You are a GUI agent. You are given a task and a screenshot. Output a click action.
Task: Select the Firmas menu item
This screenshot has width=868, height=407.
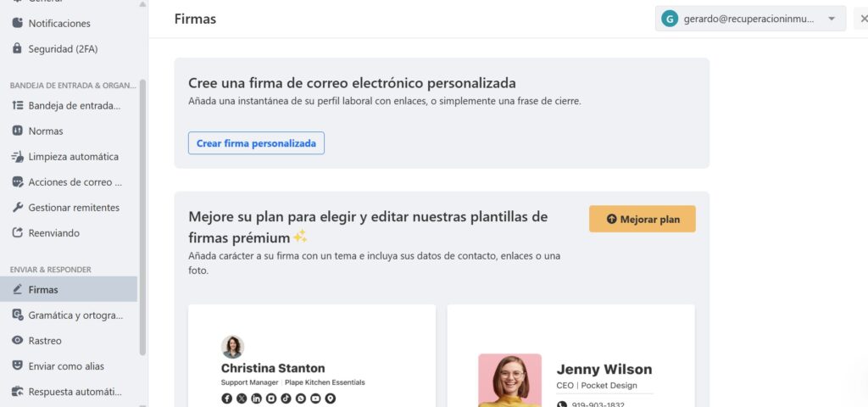pyautogui.click(x=43, y=289)
